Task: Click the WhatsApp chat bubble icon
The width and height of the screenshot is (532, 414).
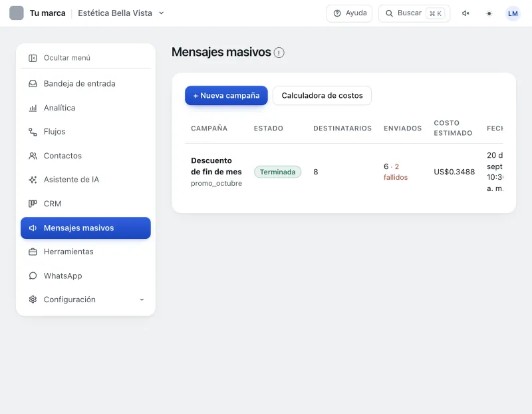Action: click(x=33, y=276)
